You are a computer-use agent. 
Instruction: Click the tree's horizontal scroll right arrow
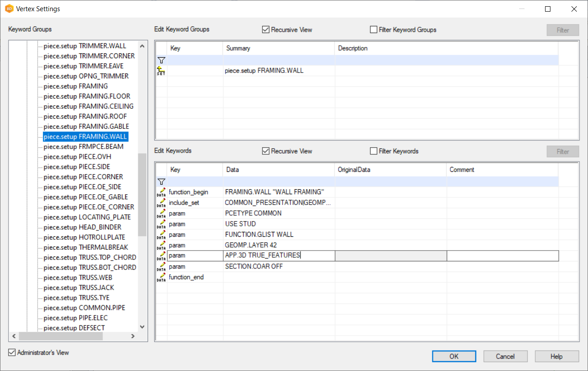tap(132, 336)
